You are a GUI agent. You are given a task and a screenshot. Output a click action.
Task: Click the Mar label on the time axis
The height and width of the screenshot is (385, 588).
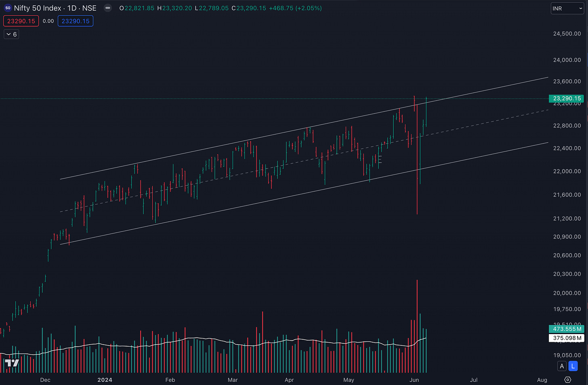click(233, 380)
